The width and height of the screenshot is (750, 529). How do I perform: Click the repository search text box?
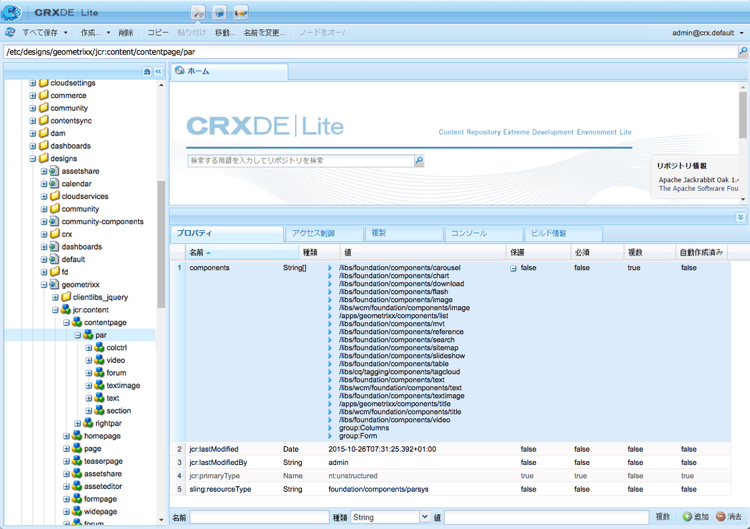click(x=301, y=160)
